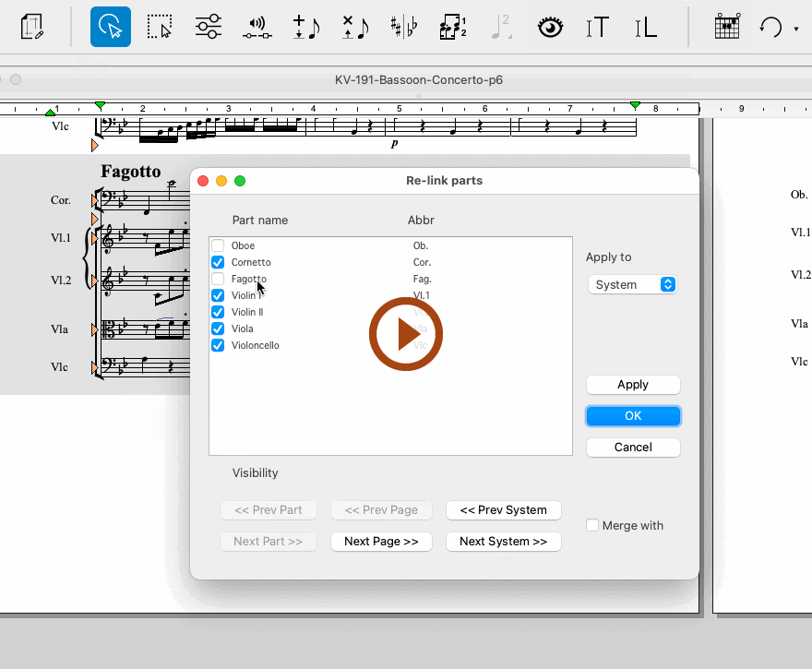Uncheck the Violin I part checkbox
This screenshot has height=669, width=812.
pos(218,295)
